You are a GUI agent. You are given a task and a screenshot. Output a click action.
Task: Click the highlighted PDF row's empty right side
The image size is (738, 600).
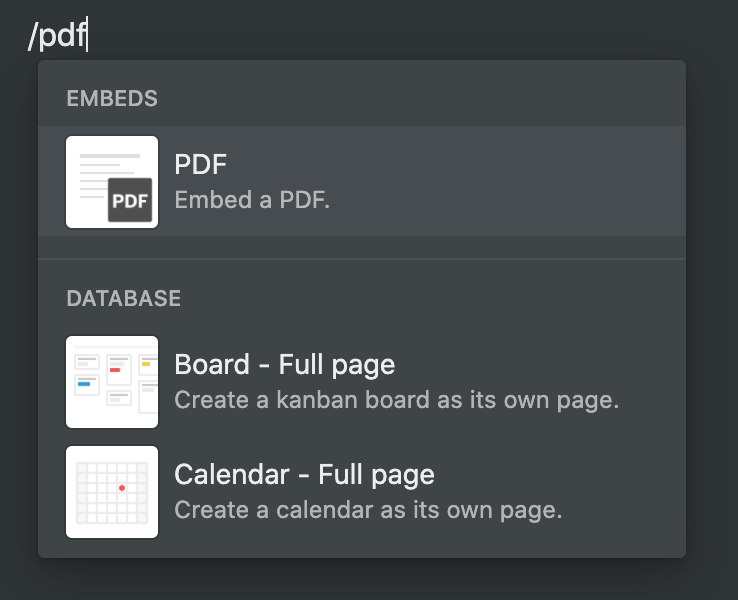(x=508, y=181)
